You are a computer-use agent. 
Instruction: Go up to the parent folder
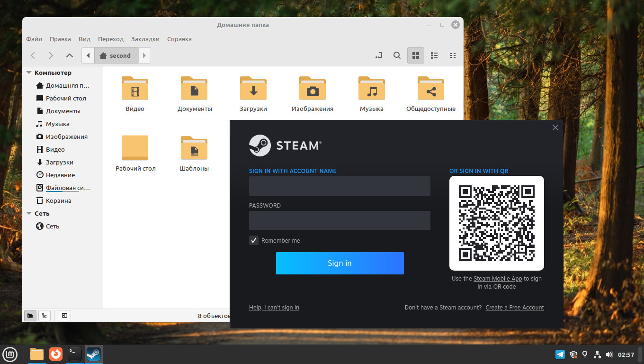[70, 55]
